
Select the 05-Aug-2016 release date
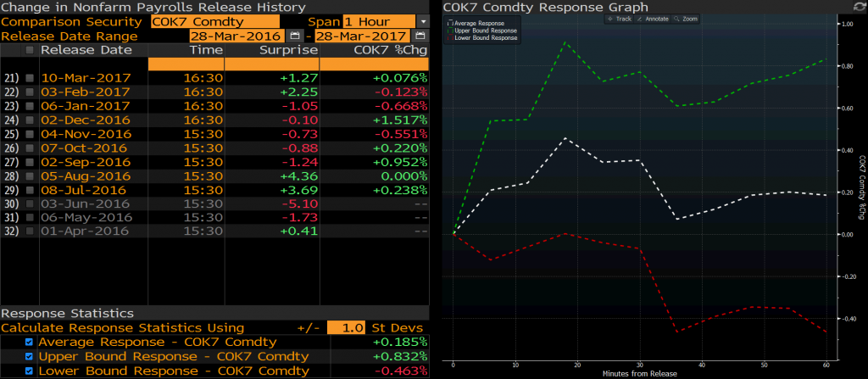[86, 176]
